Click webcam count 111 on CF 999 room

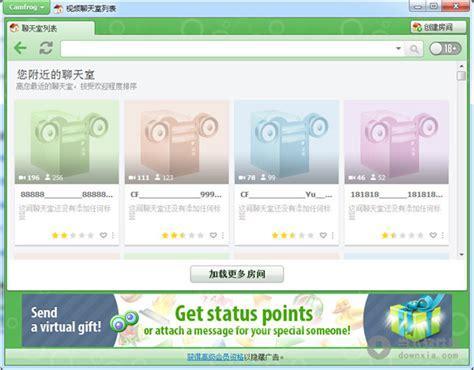139,178
